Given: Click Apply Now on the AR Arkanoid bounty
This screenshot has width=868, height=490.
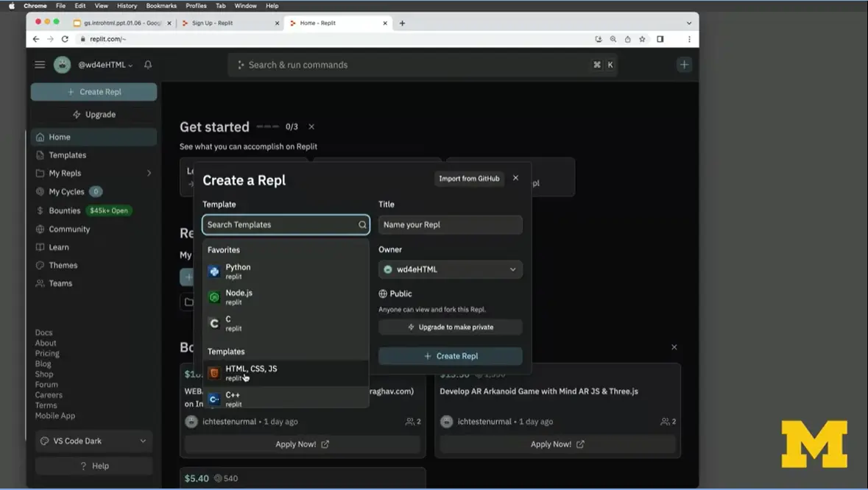Looking at the screenshot, I should [557, 444].
